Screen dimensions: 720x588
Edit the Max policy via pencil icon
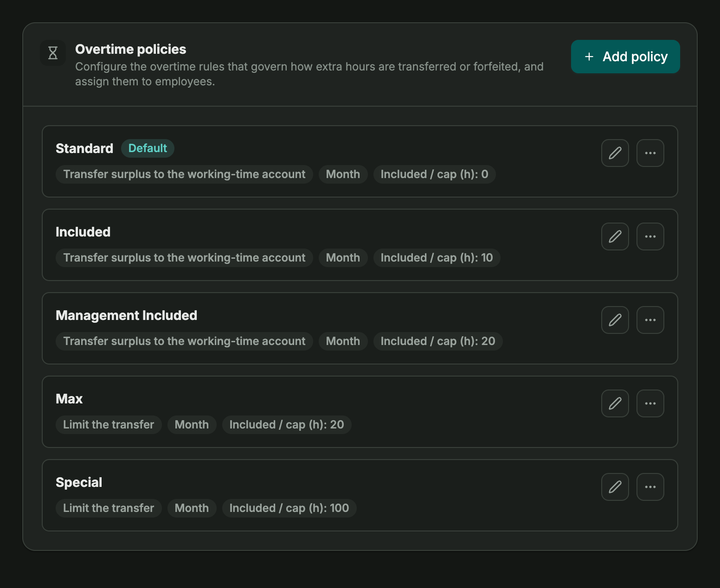coord(615,403)
